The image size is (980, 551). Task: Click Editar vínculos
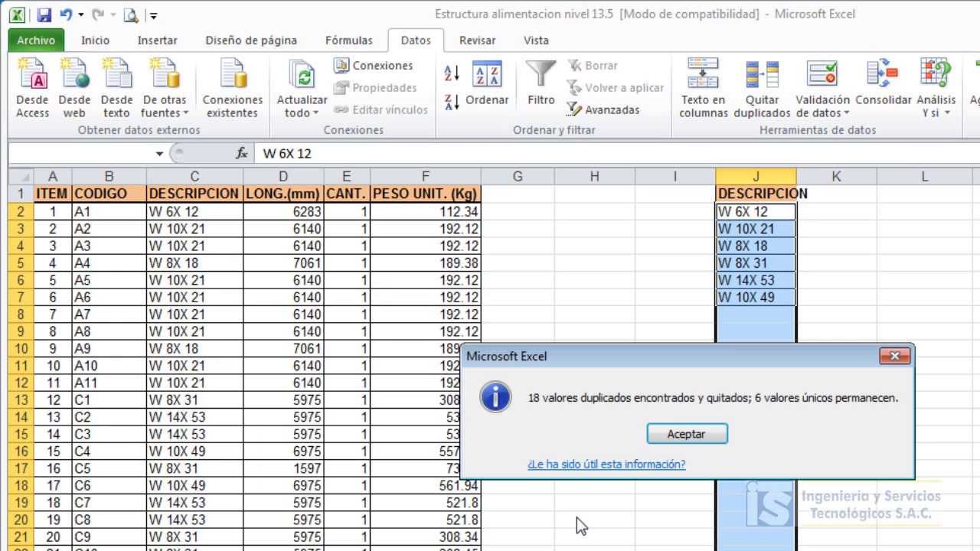pos(381,109)
